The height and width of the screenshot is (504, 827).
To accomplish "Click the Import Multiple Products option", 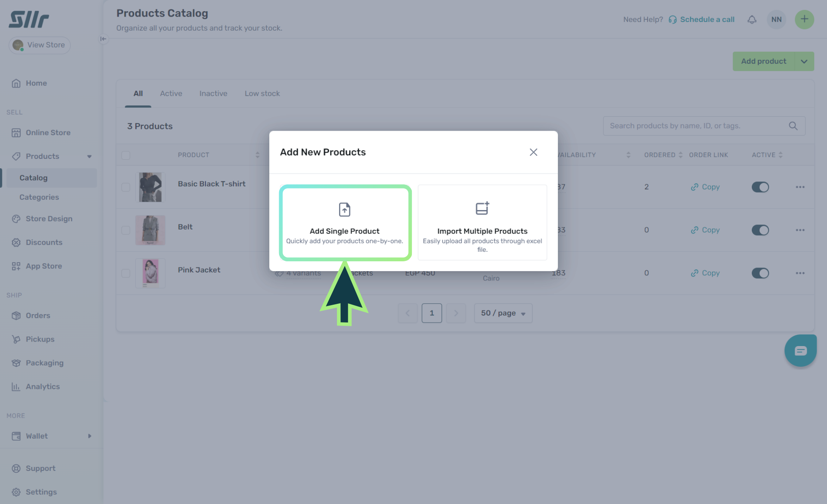I will (482, 222).
